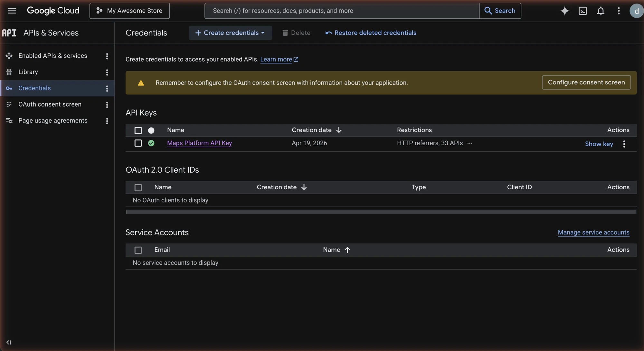Open the Learn more link
Screen dimensions: 644x351
(x=279, y=59)
